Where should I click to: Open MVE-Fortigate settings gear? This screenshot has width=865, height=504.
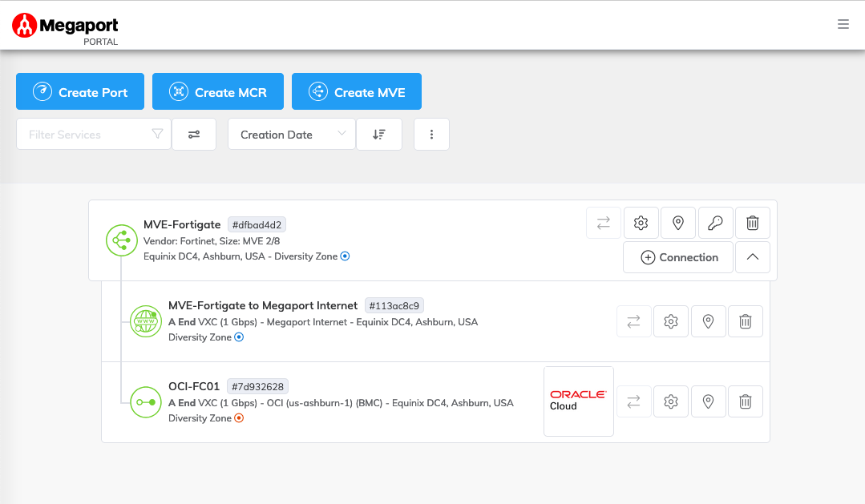[641, 223]
